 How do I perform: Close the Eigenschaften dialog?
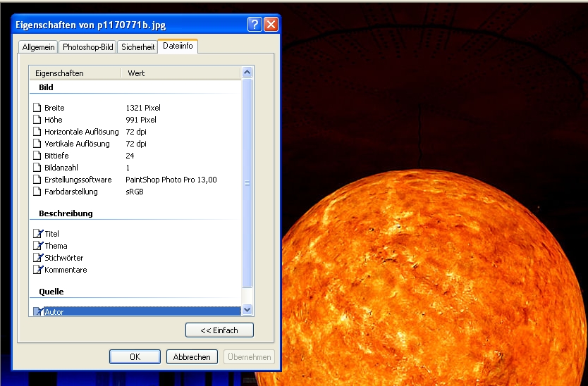(x=271, y=25)
